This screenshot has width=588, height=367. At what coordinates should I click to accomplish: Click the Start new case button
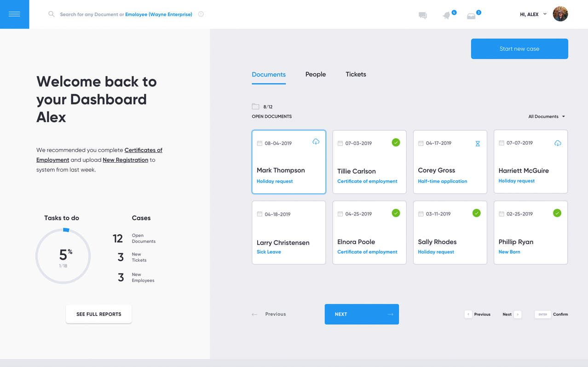tap(519, 49)
